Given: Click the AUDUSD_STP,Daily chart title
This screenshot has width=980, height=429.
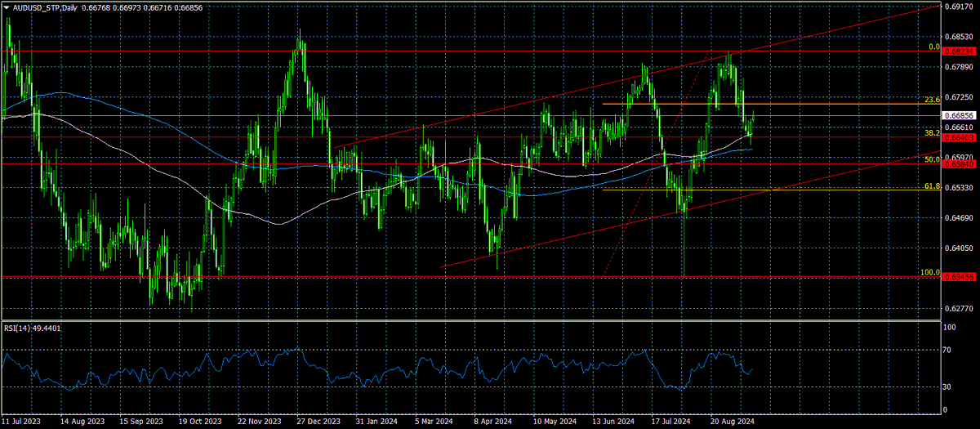Looking at the screenshot, I should point(45,7).
